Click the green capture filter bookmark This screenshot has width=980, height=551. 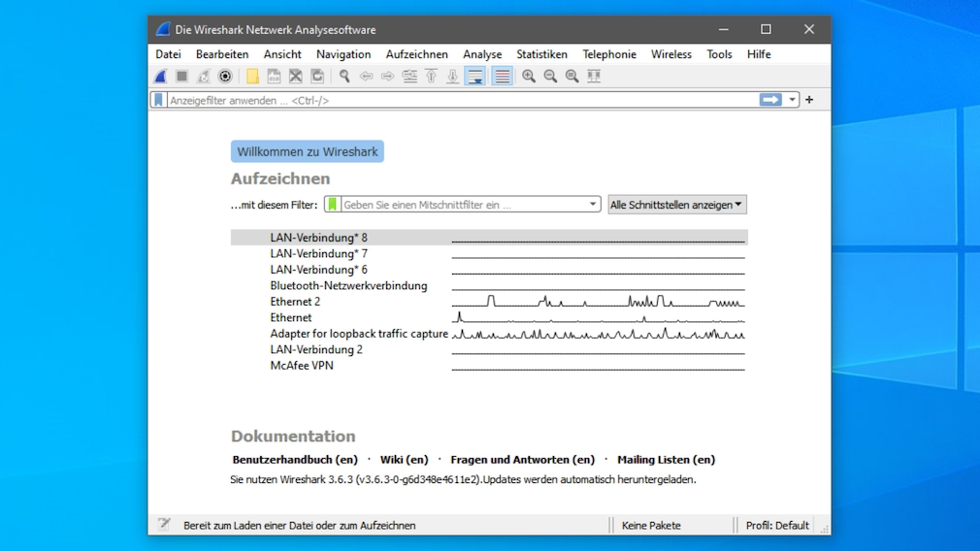pyautogui.click(x=332, y=205)
